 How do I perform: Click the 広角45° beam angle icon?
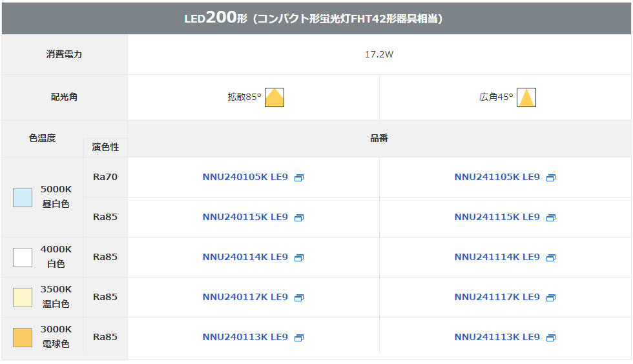click(x=526, y=97)
